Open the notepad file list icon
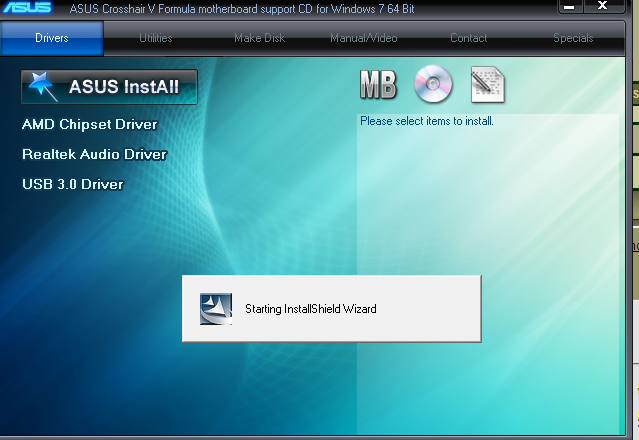Viewport: 639px width, 440px height. click(487, 86)
